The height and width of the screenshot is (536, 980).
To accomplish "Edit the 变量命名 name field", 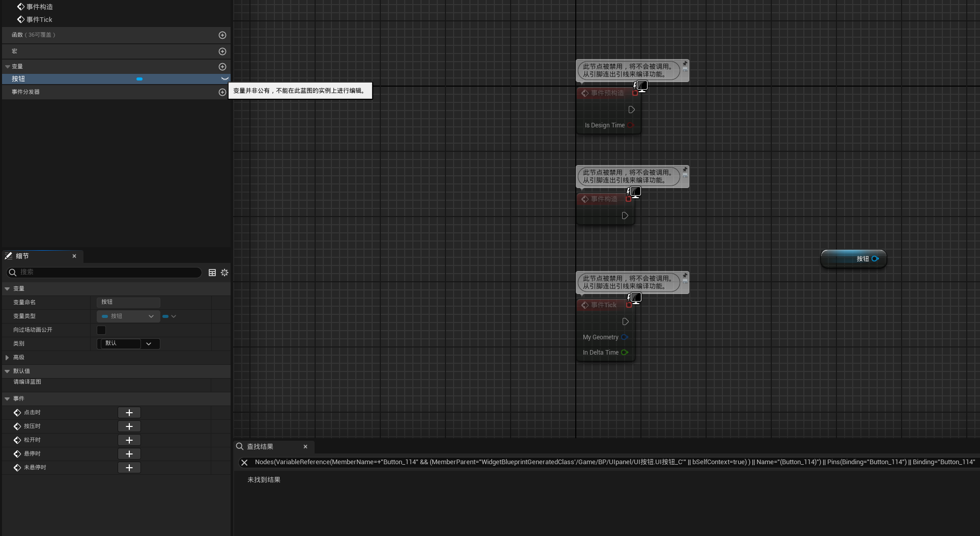I will pyautogui.click(x=128, y=302).
